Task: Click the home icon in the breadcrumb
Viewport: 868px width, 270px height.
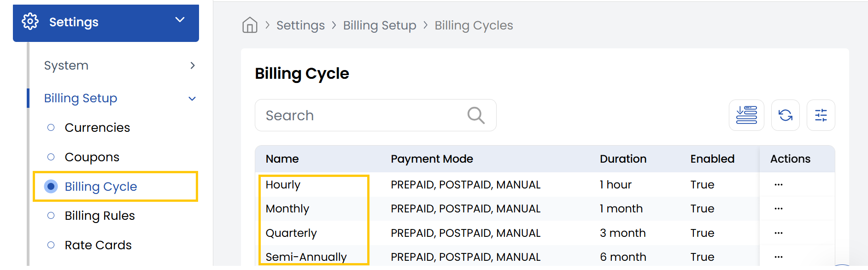Action: click(x=249, y=25)
